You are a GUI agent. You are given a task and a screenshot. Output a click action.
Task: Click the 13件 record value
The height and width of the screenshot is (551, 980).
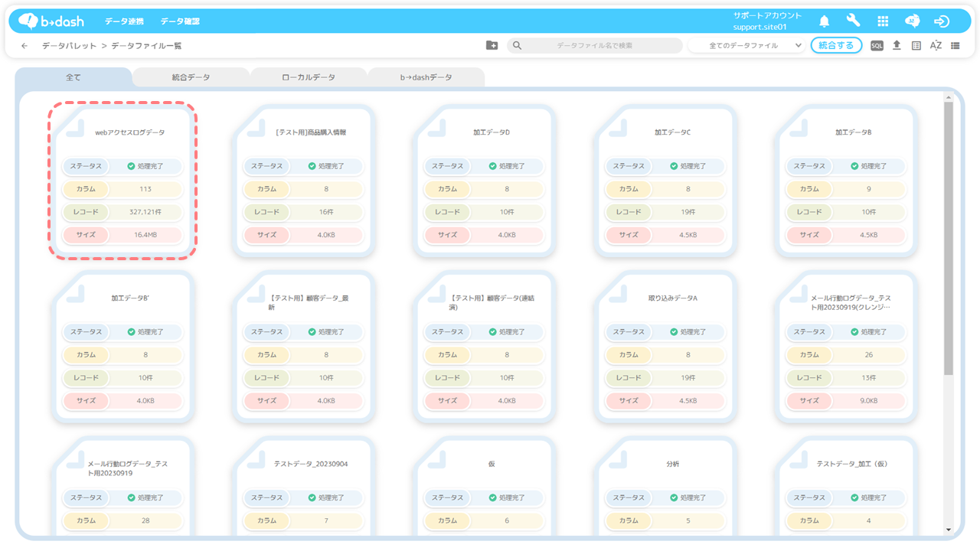pos(869,378)
